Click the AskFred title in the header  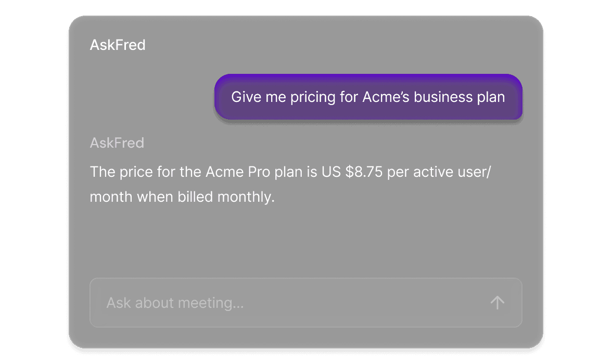118,45
